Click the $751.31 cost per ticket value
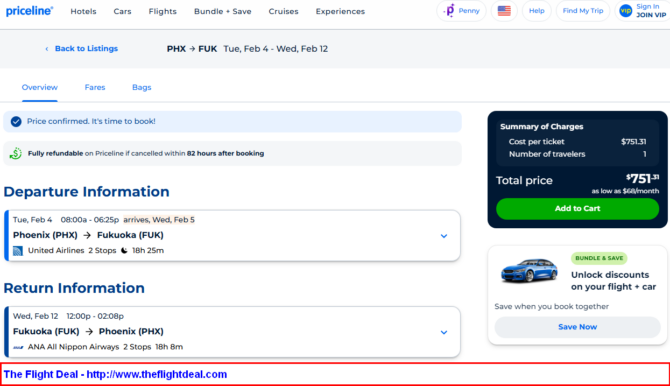Viewport: 670px width, 386px height. coord(633,141)
